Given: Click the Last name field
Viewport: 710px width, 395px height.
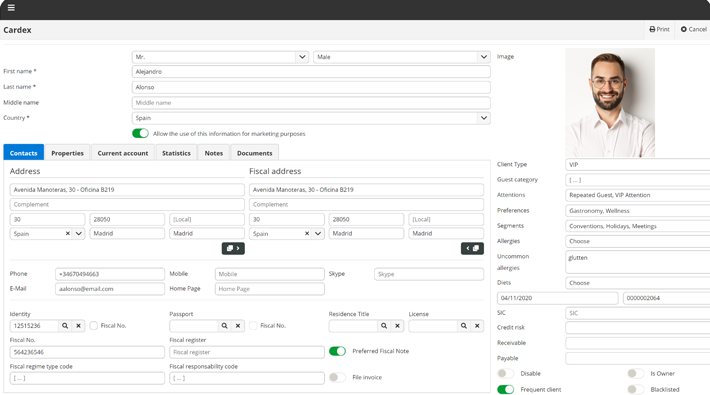Looking at the screenshot, I should coord(311,87).
